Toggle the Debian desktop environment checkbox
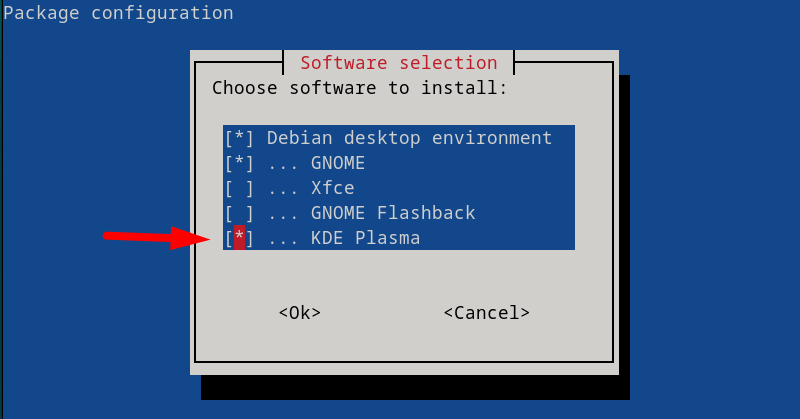 [239, 138]
